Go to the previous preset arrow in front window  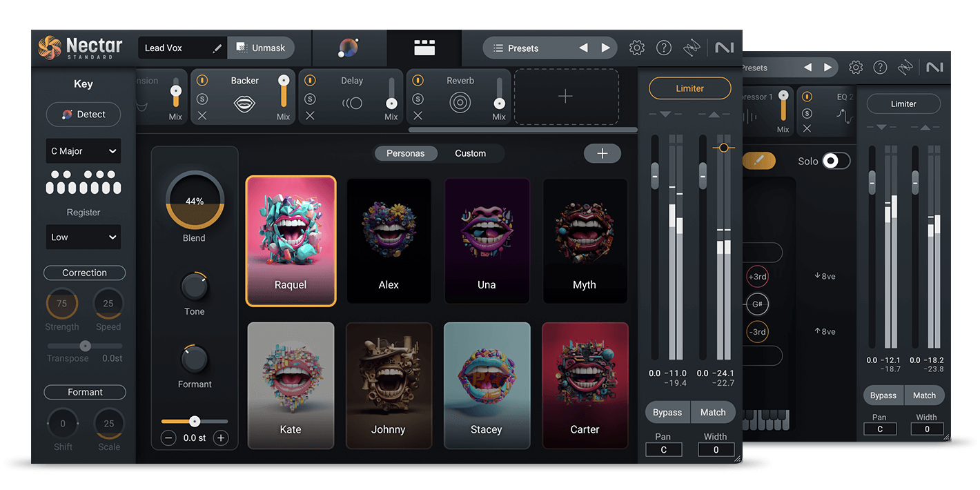point(583,48)
